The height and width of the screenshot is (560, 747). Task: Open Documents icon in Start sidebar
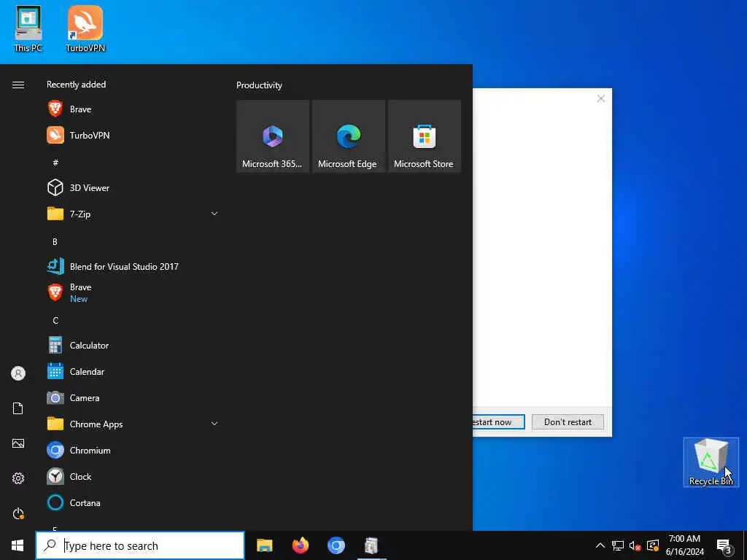pyautogui.click(x=18, y=408)
